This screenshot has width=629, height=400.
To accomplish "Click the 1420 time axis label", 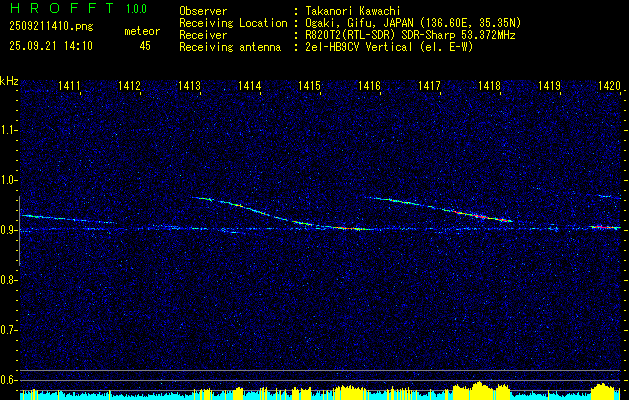I will coord(609,85).
